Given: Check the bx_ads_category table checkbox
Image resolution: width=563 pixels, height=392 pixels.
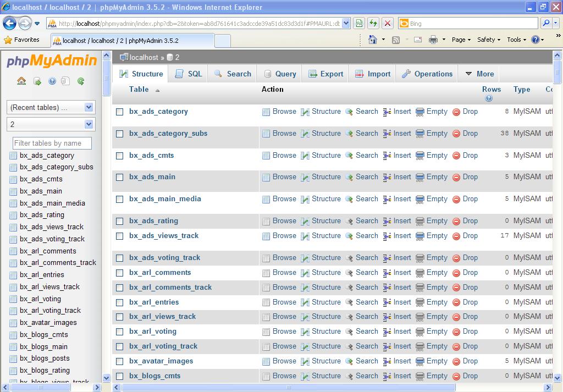Looking at the screenshot, I should point(120,112).
